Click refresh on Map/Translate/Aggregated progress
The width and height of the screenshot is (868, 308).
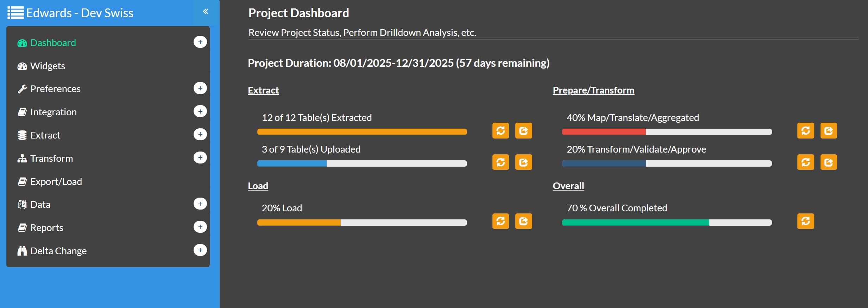pyautogui.click(x=806, y=130)
